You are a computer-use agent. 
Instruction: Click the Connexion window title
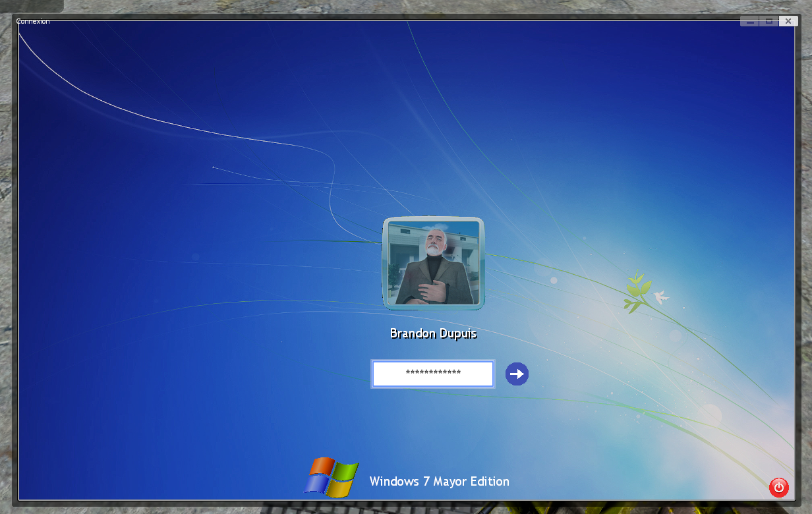[x=33, y=21]
